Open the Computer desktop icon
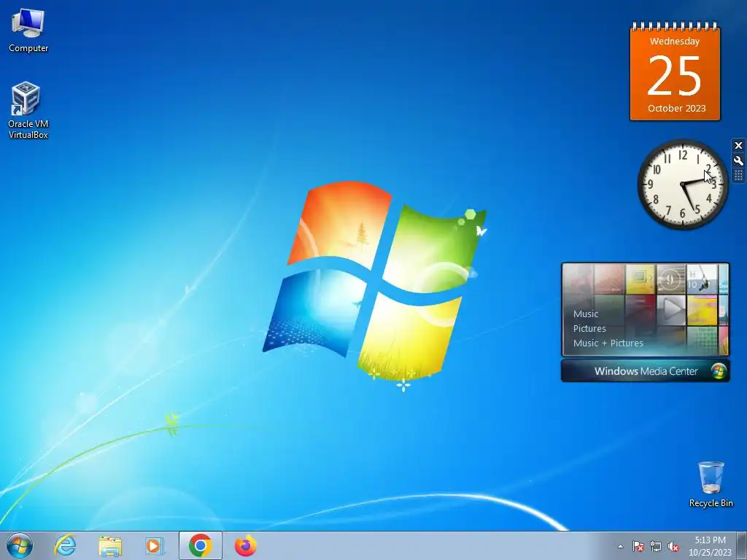Viewport: 747px width, 560px height. tap(28, 31)
